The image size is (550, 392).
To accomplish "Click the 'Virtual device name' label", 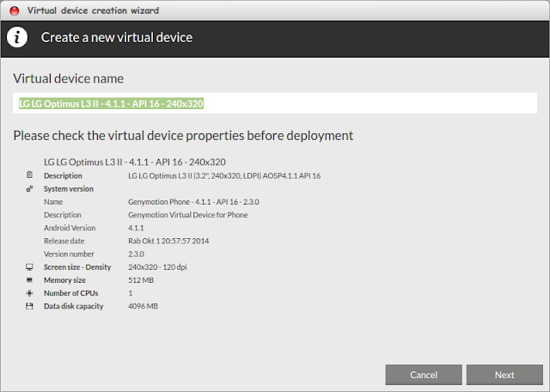I will 69,78.
